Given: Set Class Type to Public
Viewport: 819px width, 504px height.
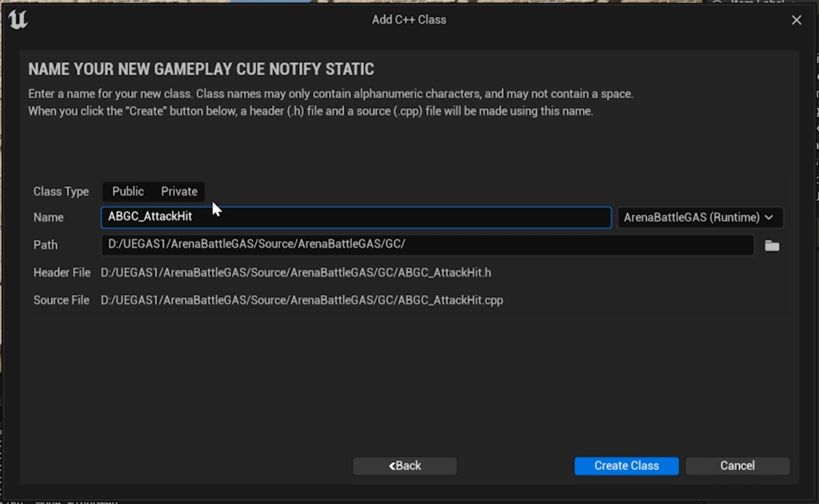Looking at the screenshot, I should coord(128,191).
